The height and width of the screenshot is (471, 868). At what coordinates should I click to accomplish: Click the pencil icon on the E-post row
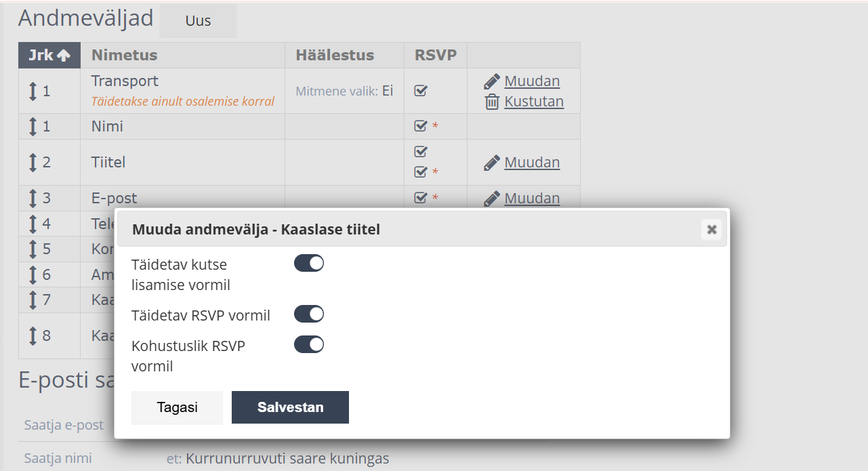pyautogui.click(x=491, y=198)
